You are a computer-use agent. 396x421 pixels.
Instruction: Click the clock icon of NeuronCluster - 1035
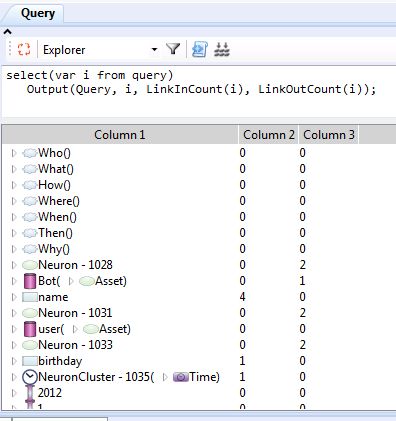tap(30, 377)
